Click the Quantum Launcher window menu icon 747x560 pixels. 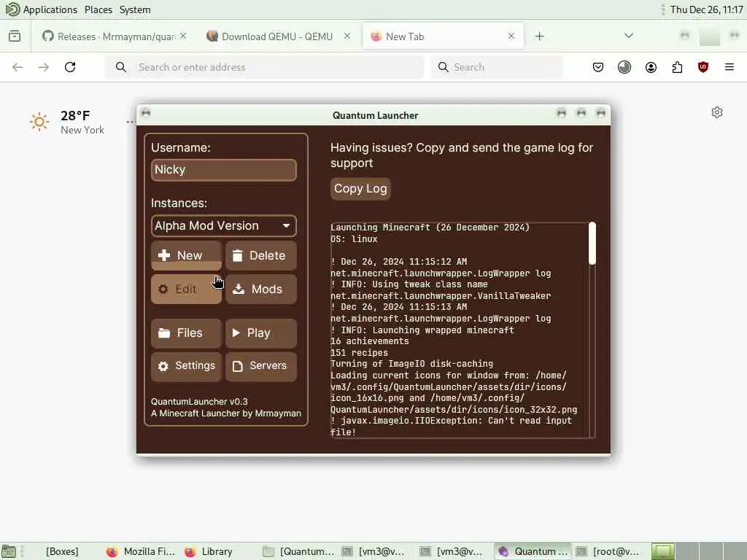[146, 113]
